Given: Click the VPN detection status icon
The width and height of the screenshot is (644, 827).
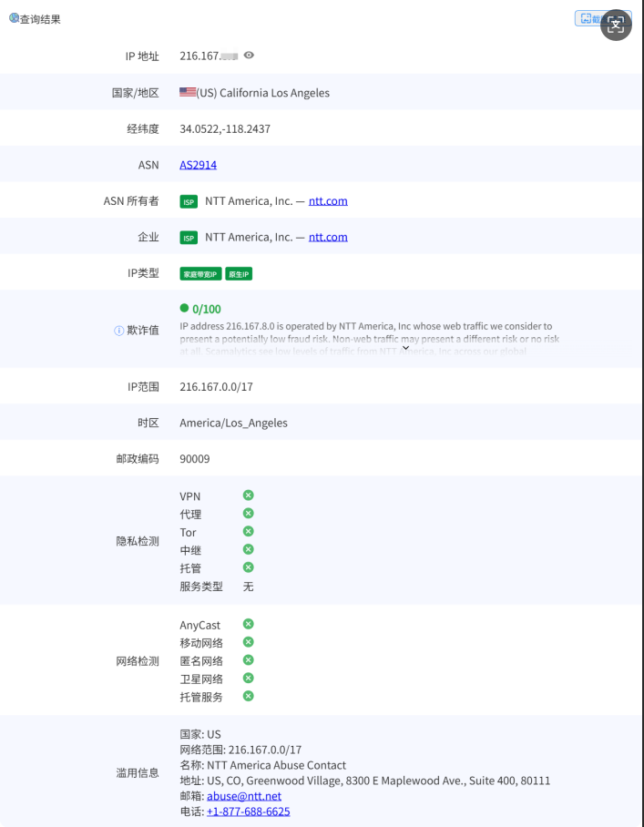Looking at the screenshot, I should point(248,495).
